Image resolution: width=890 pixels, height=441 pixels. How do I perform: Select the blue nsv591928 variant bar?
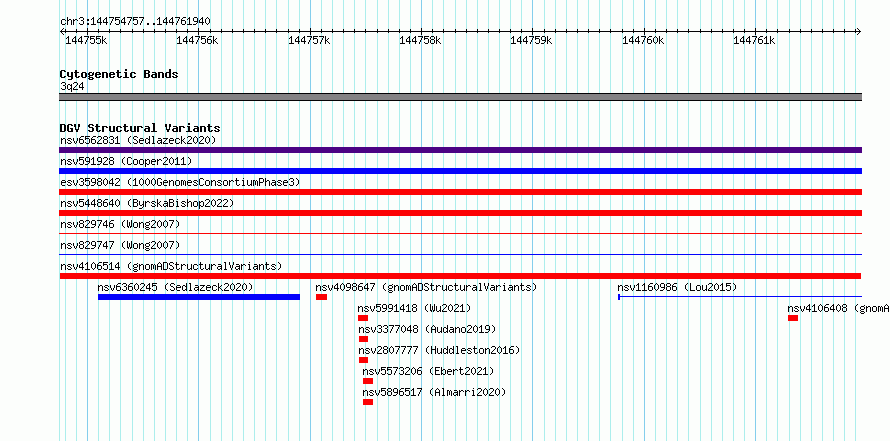point(460,171)
